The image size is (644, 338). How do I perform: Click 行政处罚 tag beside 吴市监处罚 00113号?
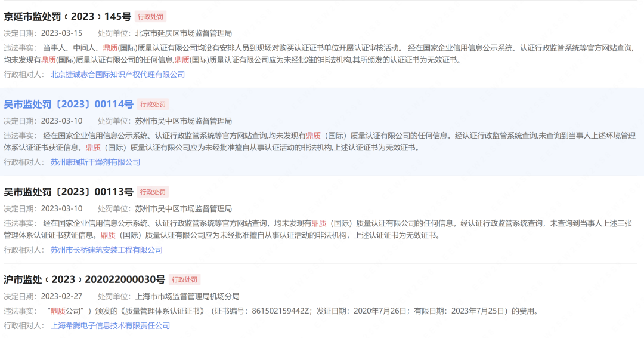153,192
